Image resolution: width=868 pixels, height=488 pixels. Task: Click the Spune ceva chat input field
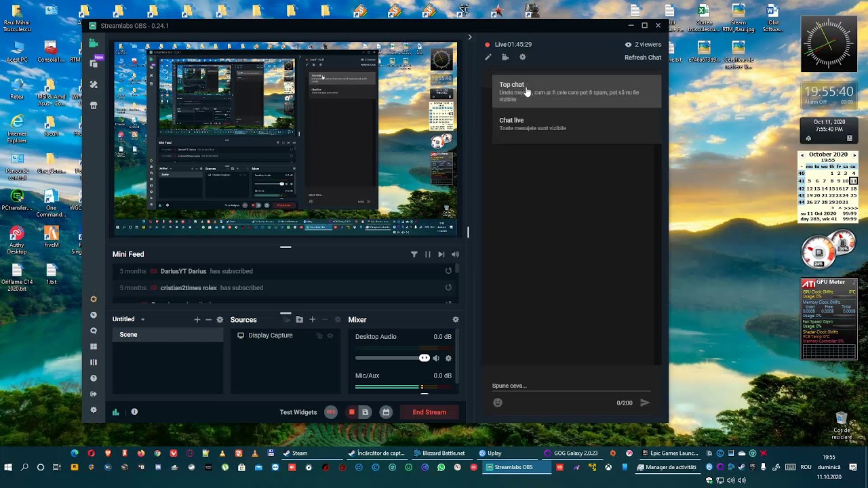click(571, 386)
